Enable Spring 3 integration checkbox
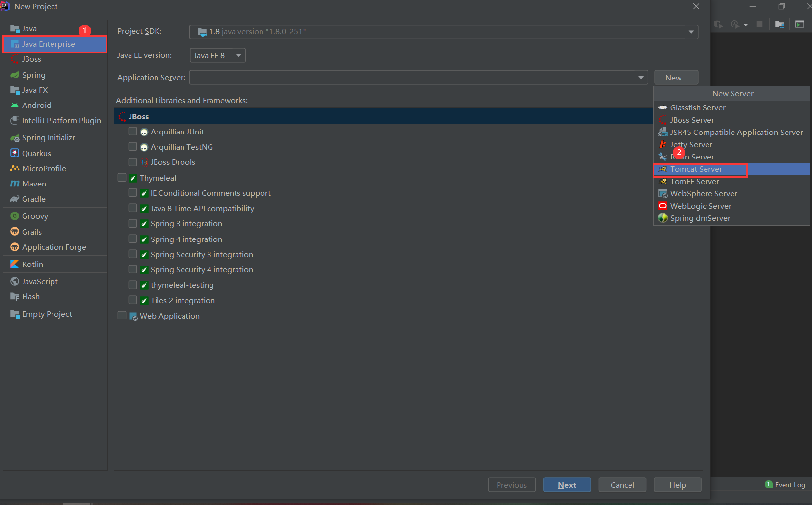This screenshot has width=812, height=505. point(132,223)
